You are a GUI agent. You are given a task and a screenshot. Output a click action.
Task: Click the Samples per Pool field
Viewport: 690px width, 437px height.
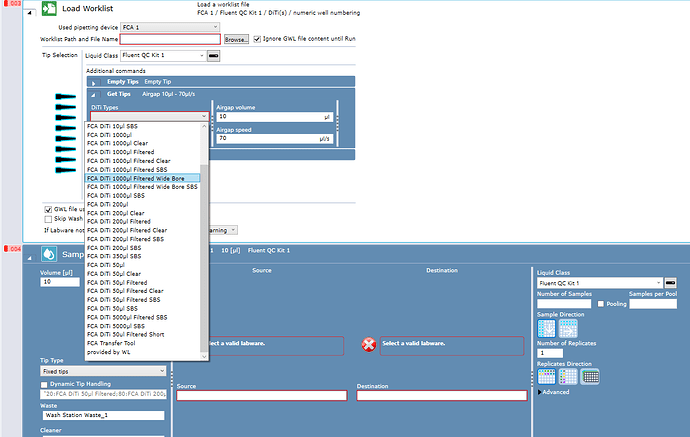click(x=653, y=304)
